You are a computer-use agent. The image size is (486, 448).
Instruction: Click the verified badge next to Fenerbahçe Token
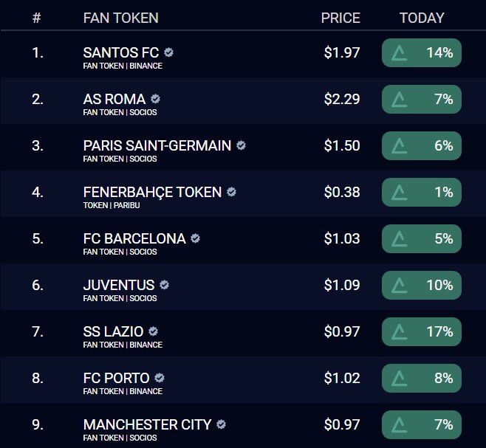(232, 192)
